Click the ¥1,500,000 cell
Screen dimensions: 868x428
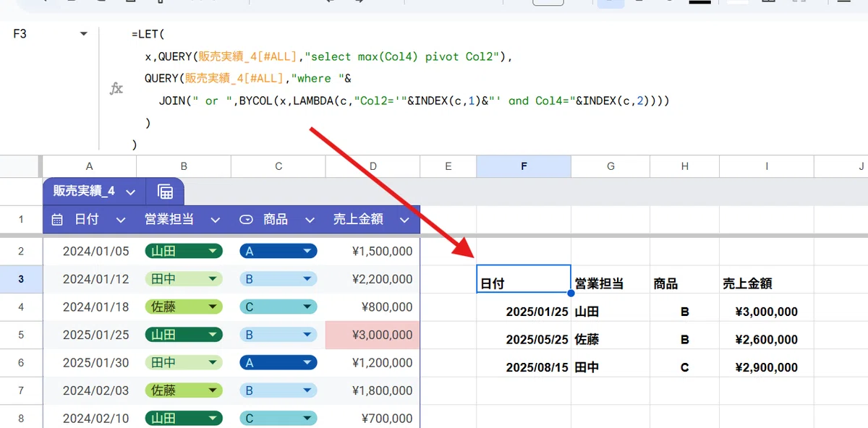click(x=373, y=252)
